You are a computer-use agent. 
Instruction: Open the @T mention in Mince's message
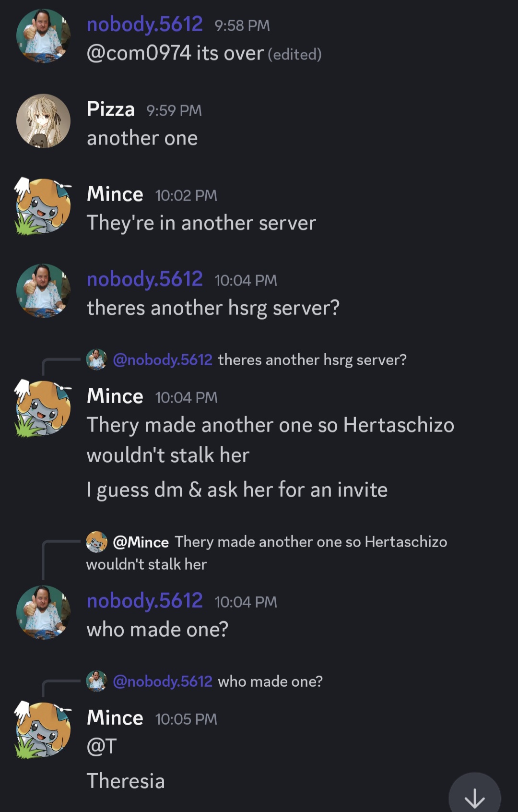(x=102, y=746)
